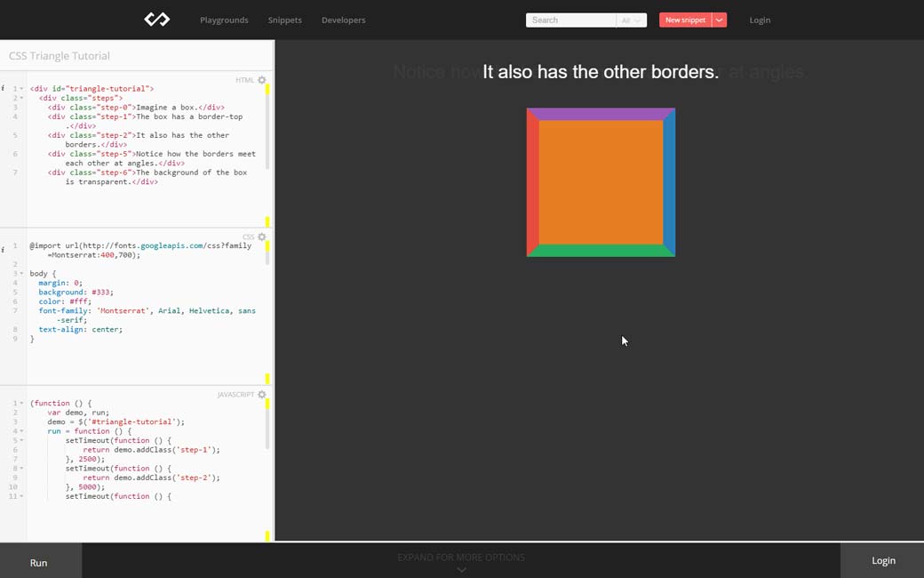924x578 pixels.
Task: Expand the New snippet dropdown arrow
Action: [719, 20]
